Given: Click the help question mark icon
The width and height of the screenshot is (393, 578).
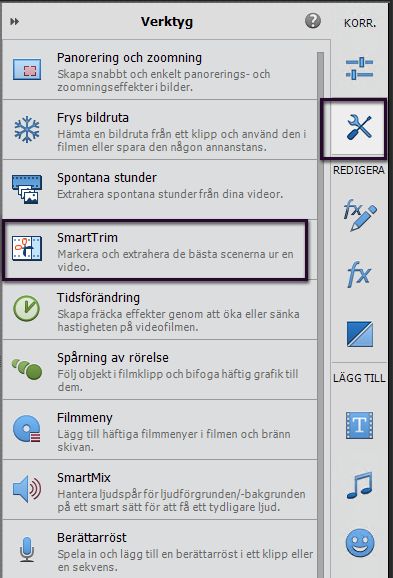Looking at the screenshot, I should 313,21.
